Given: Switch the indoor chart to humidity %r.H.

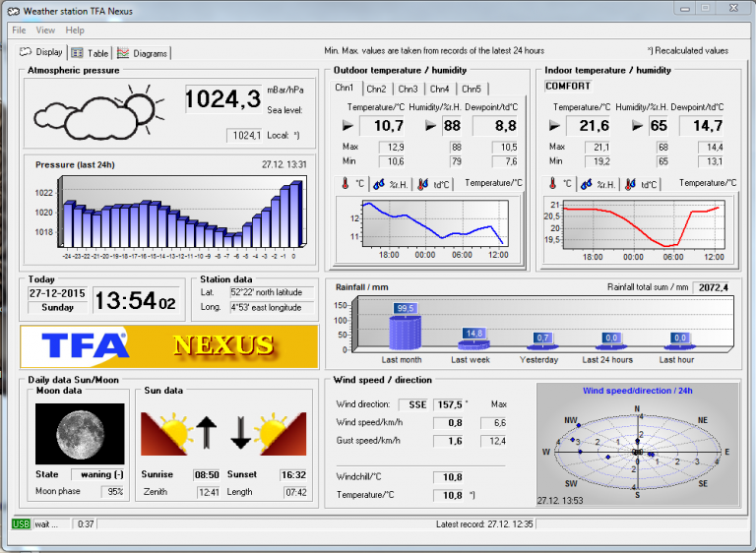Looking at the screenshot, I should (x=598, y=184).
